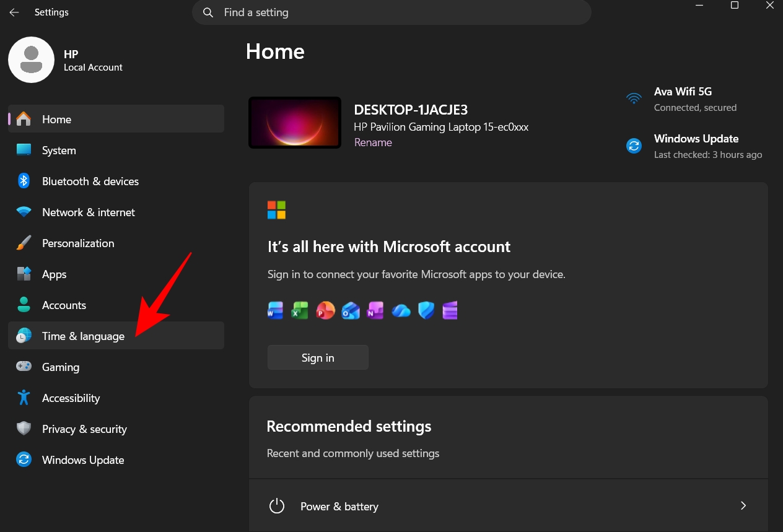The image size is (783, 532).
Task: Click the Time & language globe clock icon
Action: pyautogui.click(x=24, y=336)
